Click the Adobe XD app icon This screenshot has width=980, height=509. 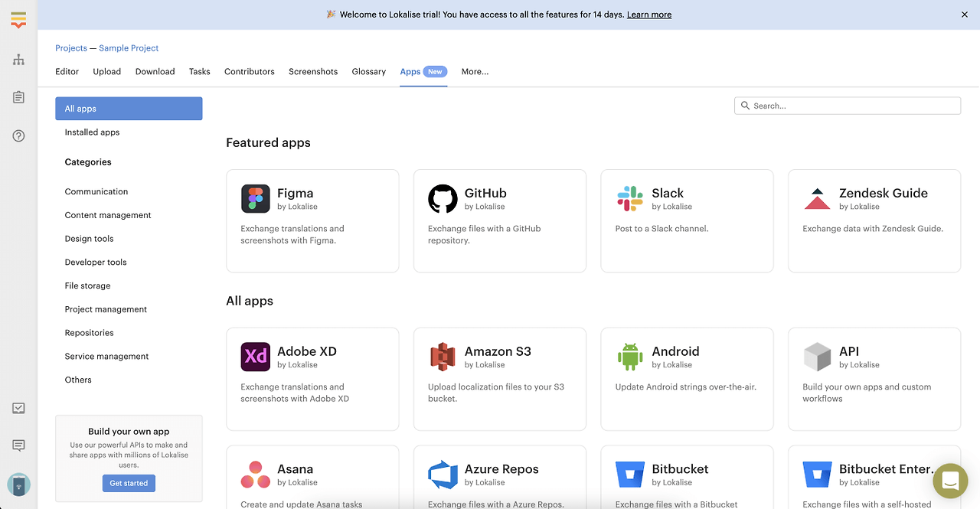tap(255, 357)
